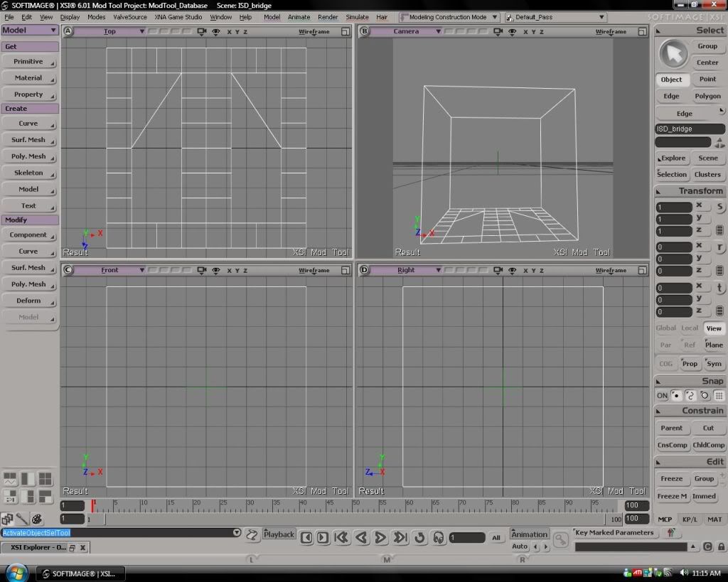The height and width of the screenshot is (582, 728).
Task: Click camera icon in Top viewport header
Action: click(201, 31)
